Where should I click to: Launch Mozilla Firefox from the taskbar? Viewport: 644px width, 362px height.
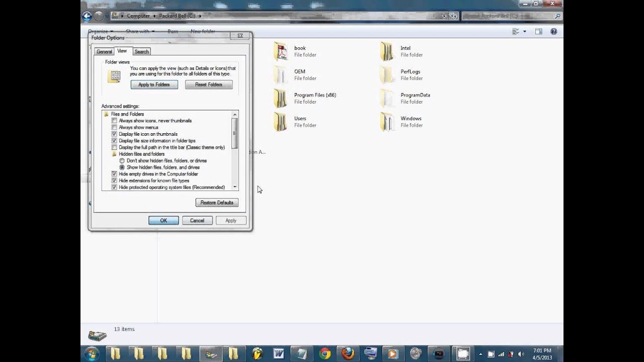coord(348,353)
